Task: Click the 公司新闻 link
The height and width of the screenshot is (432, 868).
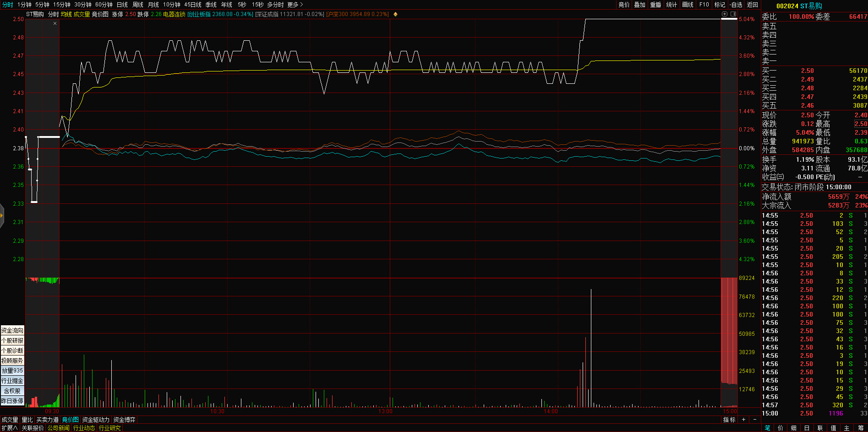Action: 58,428
